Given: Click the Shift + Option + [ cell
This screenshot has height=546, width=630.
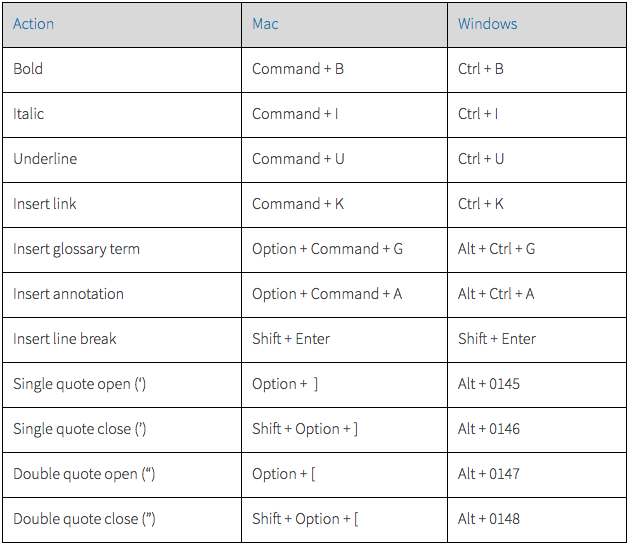Looking at the screenshot, I should click(344, 520).
